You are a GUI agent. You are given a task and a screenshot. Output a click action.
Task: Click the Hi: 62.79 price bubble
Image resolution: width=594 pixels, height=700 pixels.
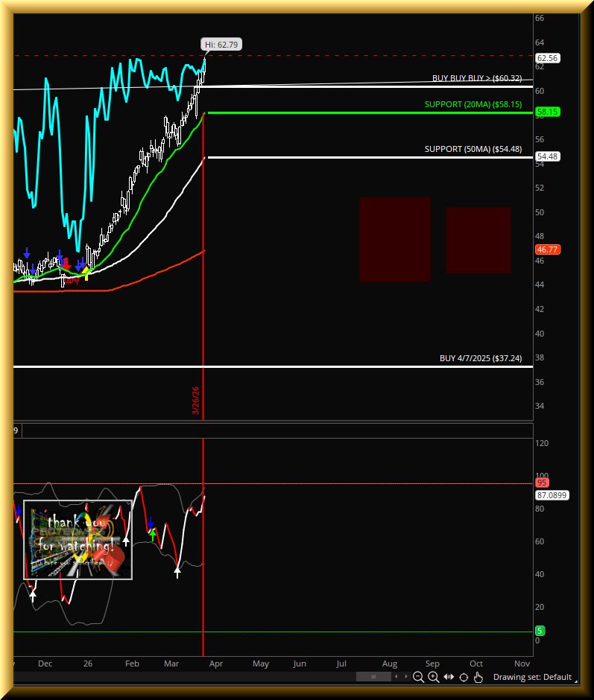[221, 45]
